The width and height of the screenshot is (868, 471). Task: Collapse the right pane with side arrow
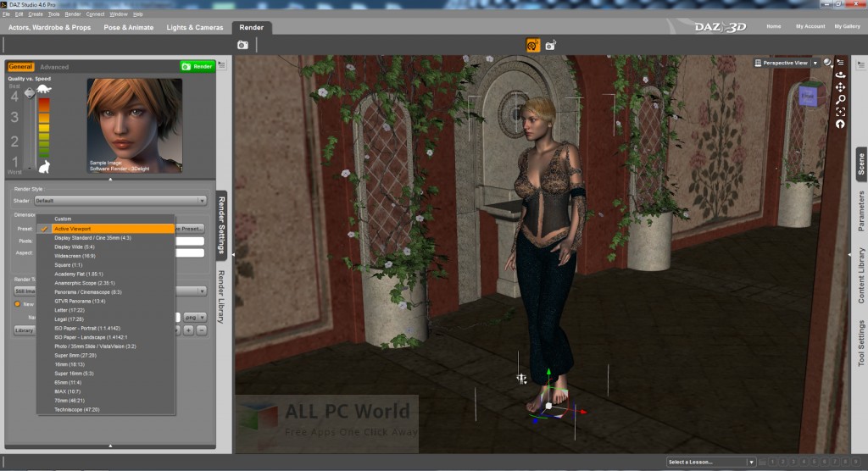coord(849,254)
